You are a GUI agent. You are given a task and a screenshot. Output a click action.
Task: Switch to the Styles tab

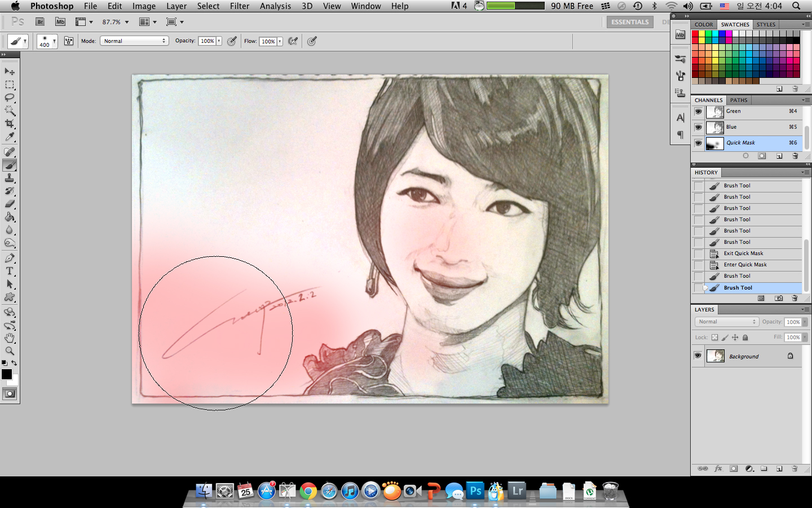(766, 24)
